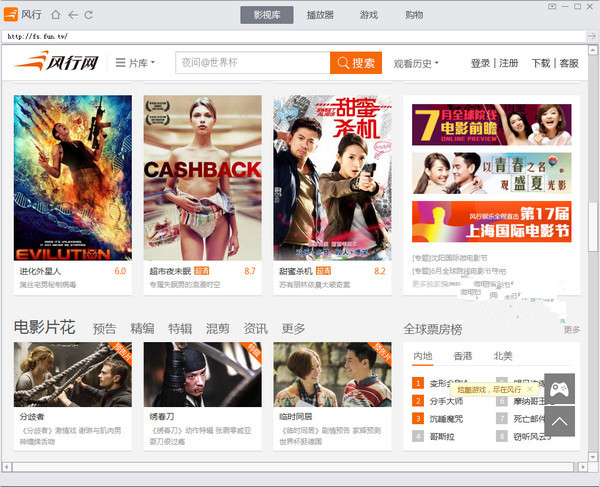Open the 预告 trailers category link
600x487 pixels.
(x=104, y=328)
